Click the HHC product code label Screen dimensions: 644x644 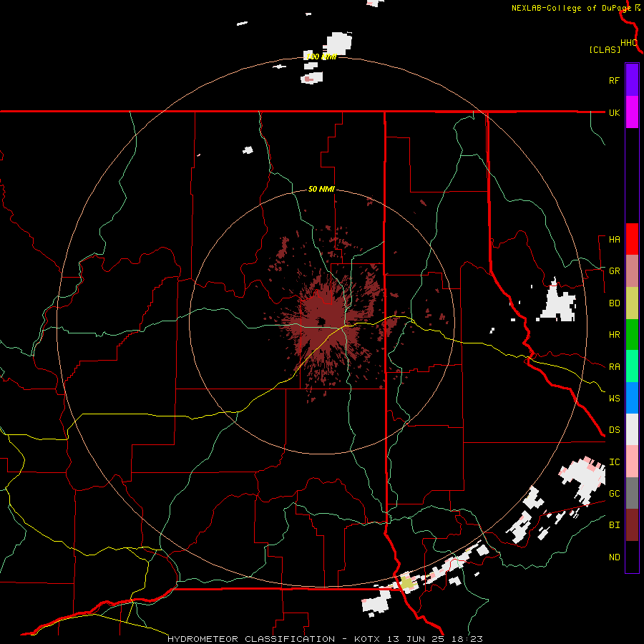point(629,43)
